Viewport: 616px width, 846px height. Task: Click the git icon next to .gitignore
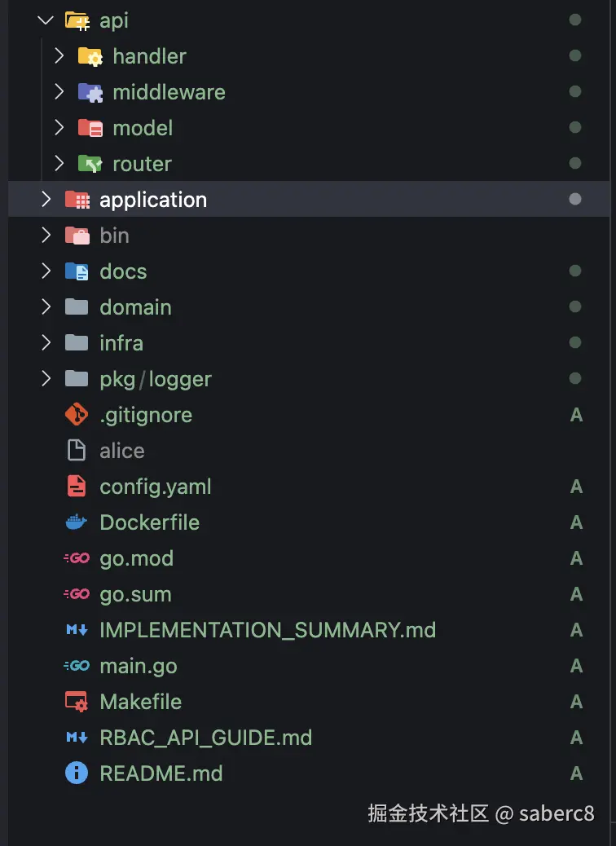coord(76,415)
